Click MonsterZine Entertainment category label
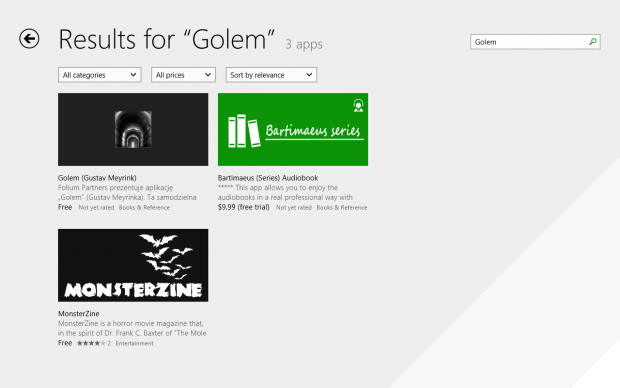620x388 pixels. click(134, 343)
